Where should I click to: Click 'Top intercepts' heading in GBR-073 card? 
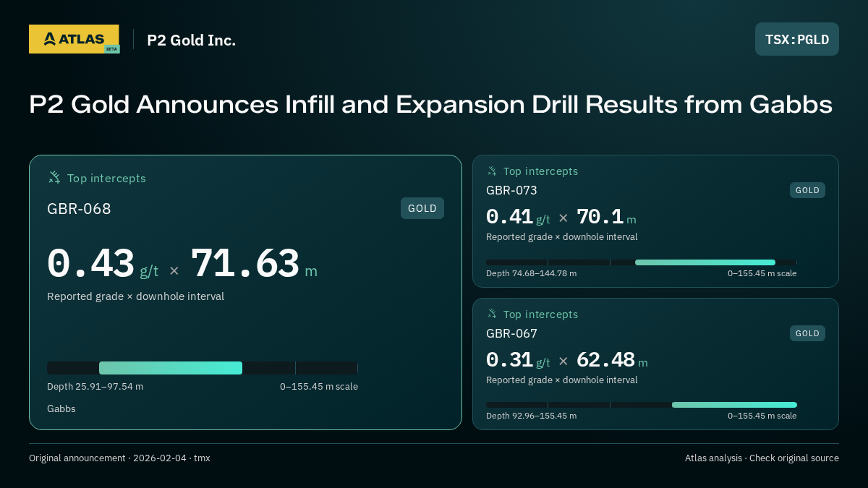pyautogui.click(x=540, y=171)
